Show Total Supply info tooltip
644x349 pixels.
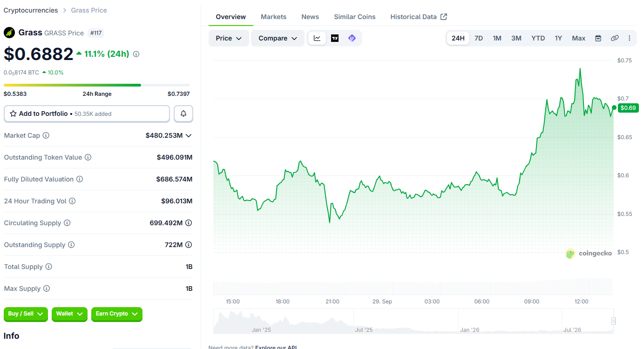tap(49, 267)
